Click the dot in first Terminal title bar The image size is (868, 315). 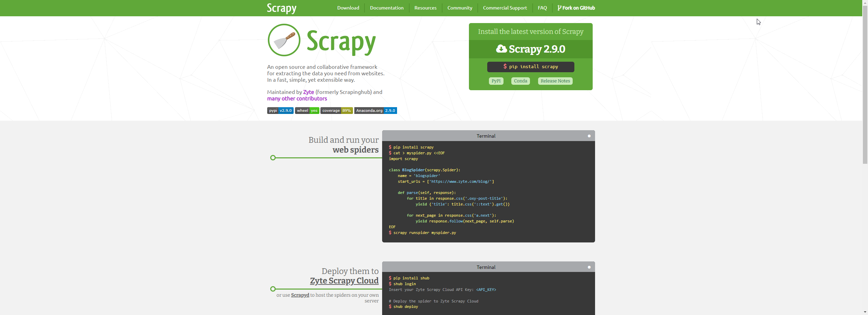589,136
